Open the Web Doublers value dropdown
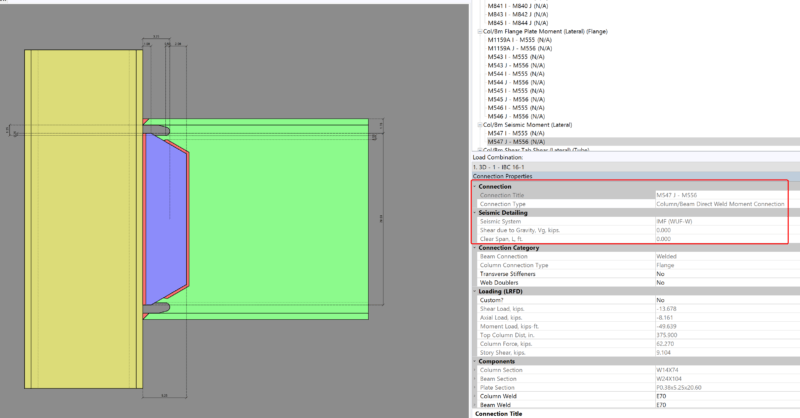 pyautogui.click(x=720, y=282)
